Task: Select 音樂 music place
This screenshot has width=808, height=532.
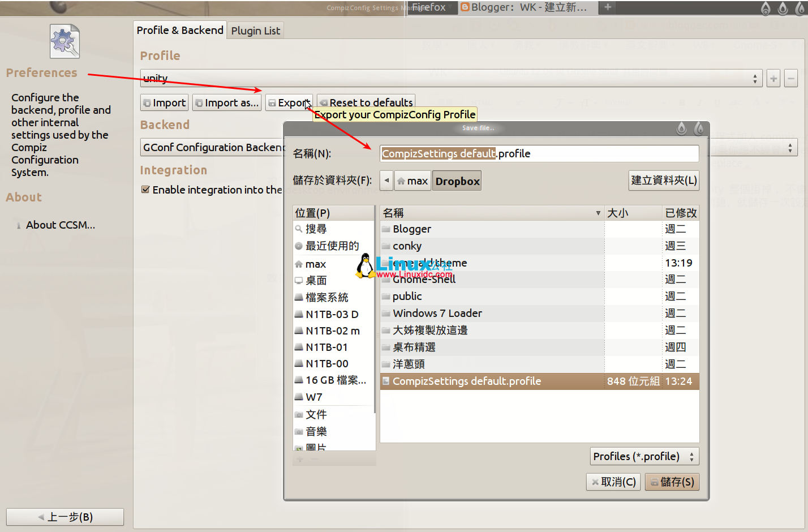Action: pos(334,431)
